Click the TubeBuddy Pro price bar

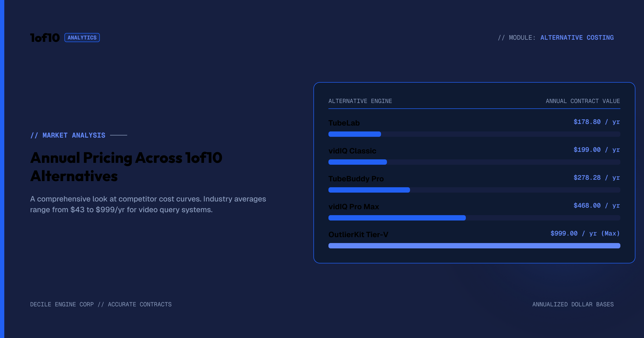(x=369, y=190)
